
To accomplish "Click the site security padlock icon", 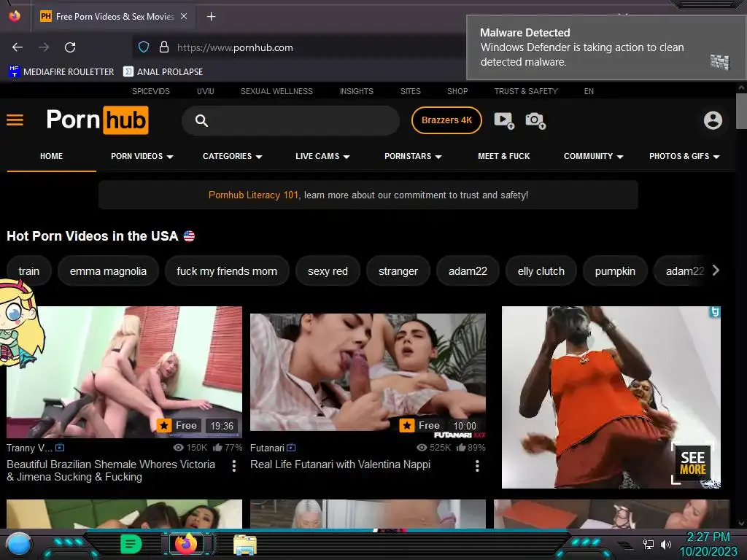I will tap(164, 47).
